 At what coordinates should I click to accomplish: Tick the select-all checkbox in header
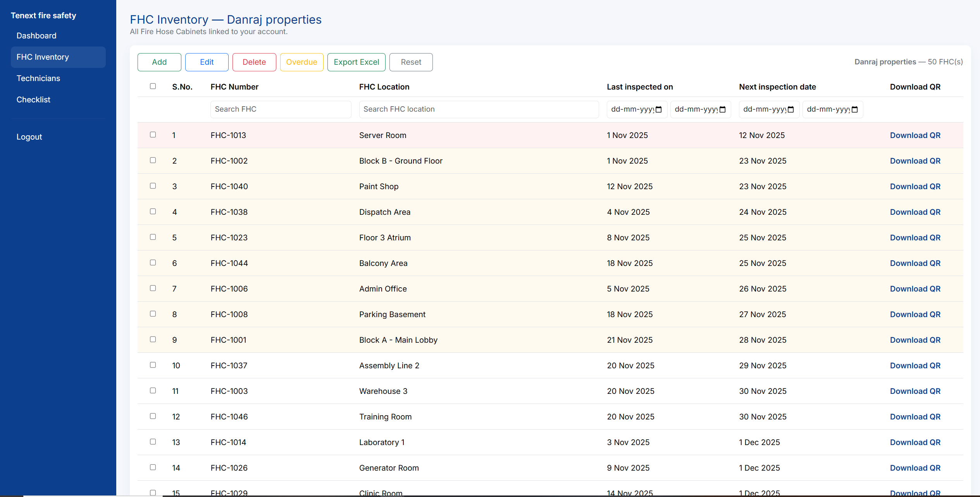pos(153,86)
